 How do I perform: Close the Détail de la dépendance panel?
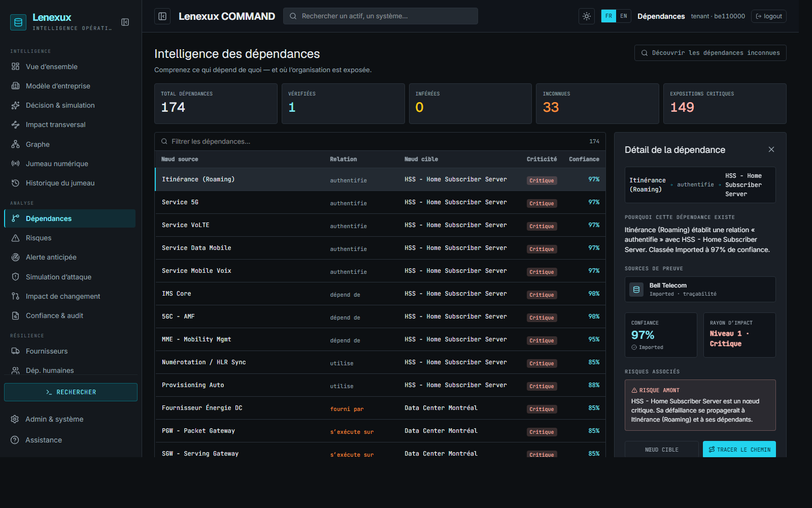(x=771, y=149)
